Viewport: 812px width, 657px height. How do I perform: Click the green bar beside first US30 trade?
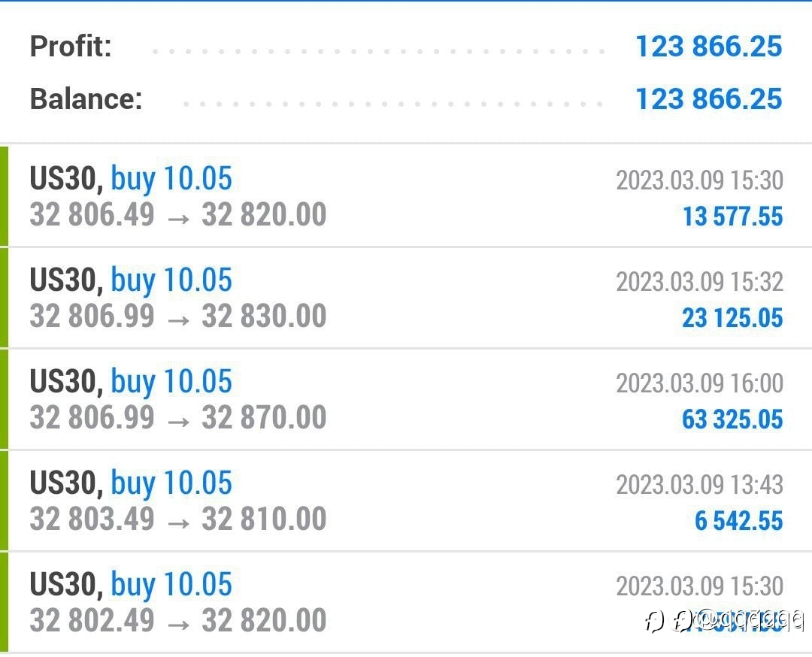pyautogui.click(x=5, y=196)
